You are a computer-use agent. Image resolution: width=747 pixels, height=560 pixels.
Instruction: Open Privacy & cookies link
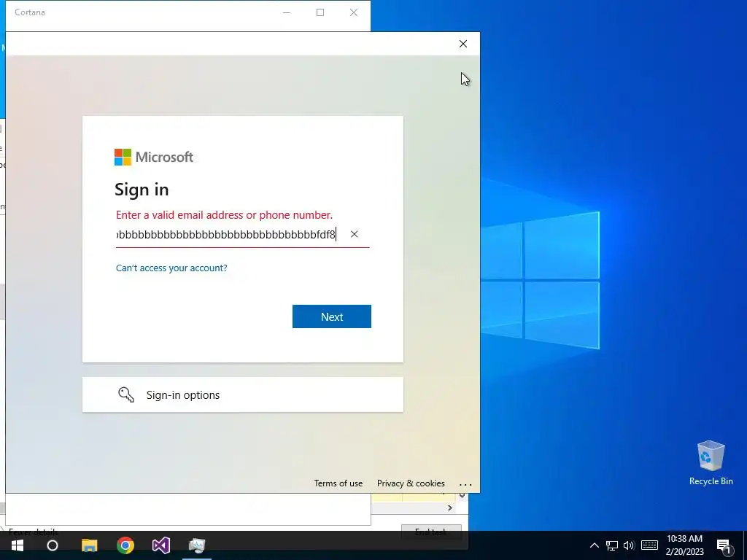411,483
